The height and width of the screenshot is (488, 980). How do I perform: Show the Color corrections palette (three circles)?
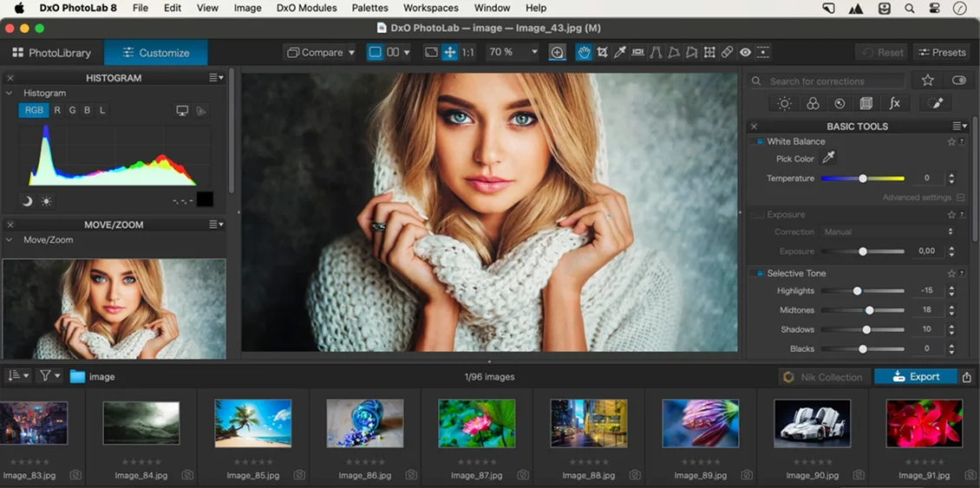[x=813, y=104]
